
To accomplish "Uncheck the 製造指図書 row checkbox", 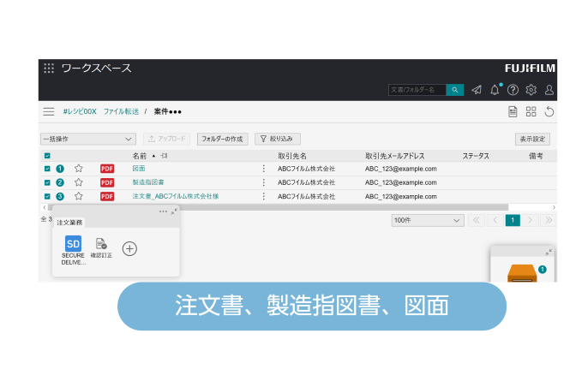I will point(47,182).
